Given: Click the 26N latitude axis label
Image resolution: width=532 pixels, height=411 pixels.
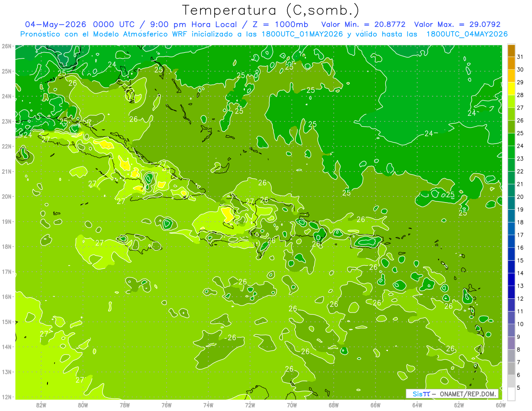Looking at the screenshot, I should point(6,46).
